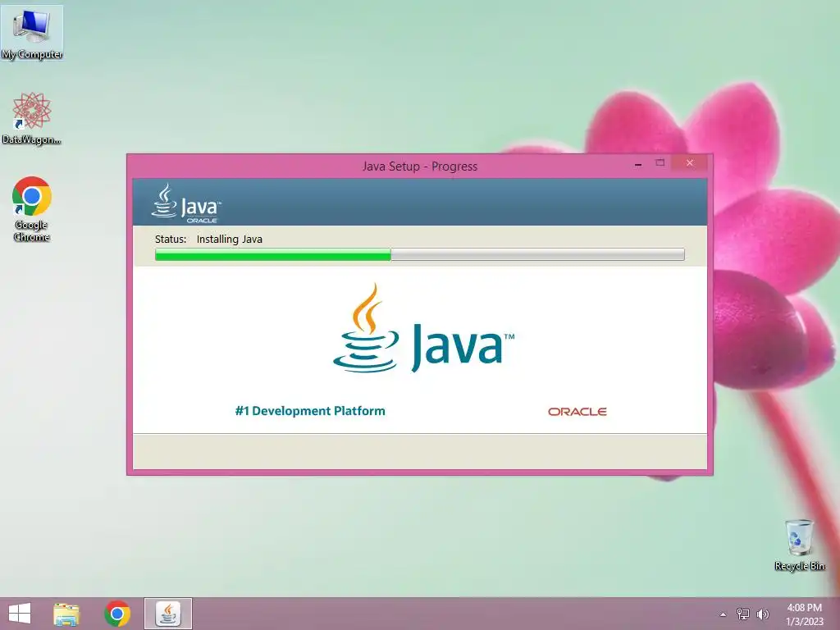Click the Installing Java status text
This screenshot has height=630, width=840.
[x=230, y=240]
